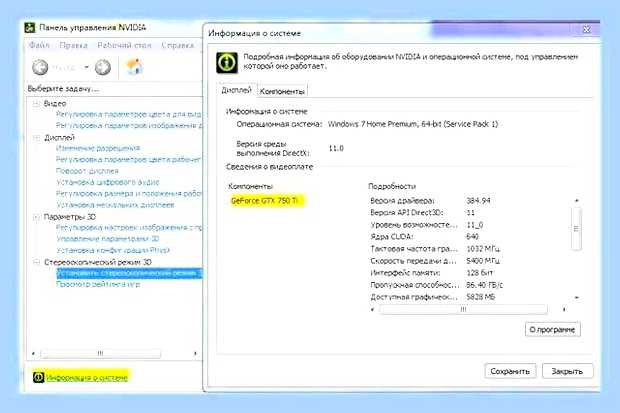Click the Back arrow navigation icon
The image size is (620, 413).
click(40, 67)
